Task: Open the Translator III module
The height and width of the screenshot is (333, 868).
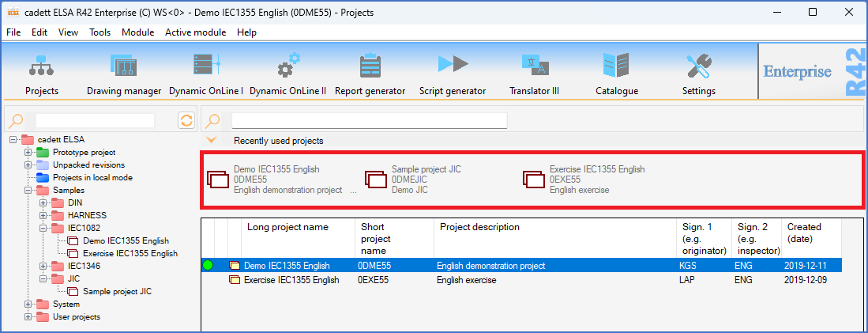Action: 535,66
